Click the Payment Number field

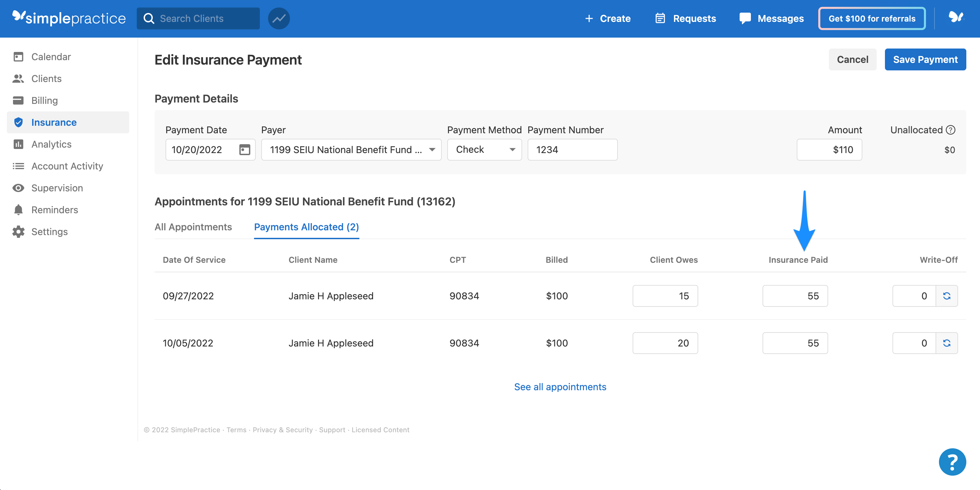pyautogui.click(x=572, y=149)
